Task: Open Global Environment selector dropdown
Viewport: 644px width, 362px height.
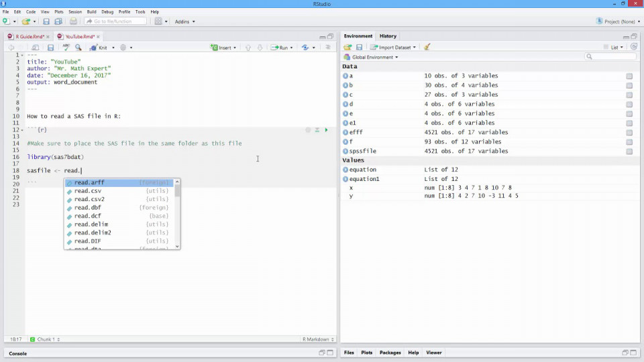Action: pos(371,57)
